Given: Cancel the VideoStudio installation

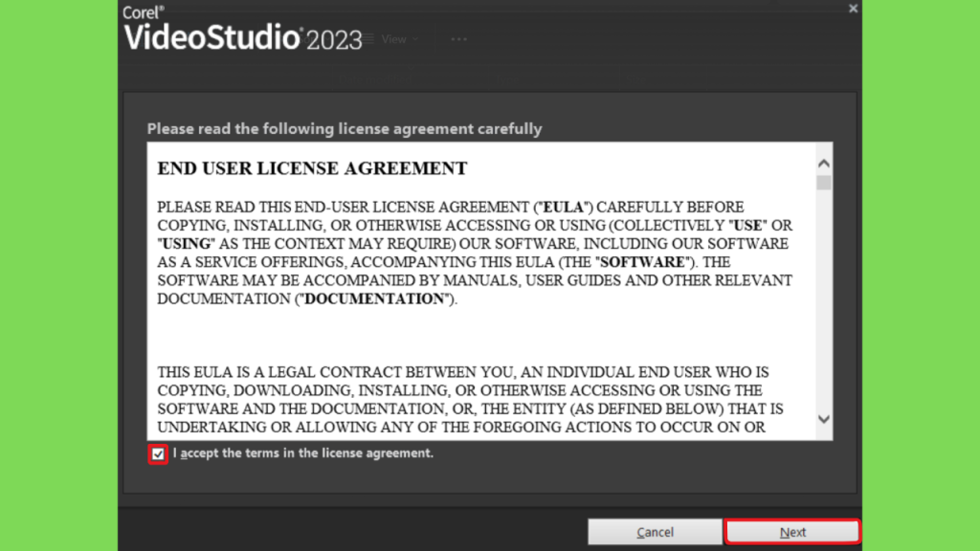Looking at the screenshot, I should [655, 532].
